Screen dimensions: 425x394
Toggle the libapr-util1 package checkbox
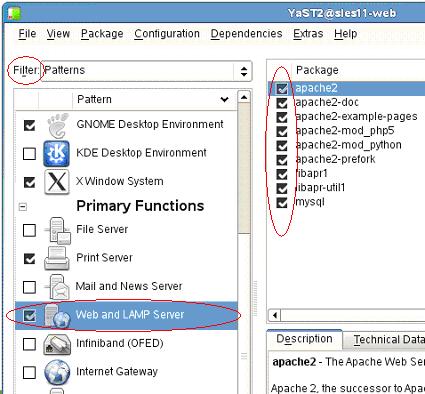pyautogui.click(x=282, y=188)
